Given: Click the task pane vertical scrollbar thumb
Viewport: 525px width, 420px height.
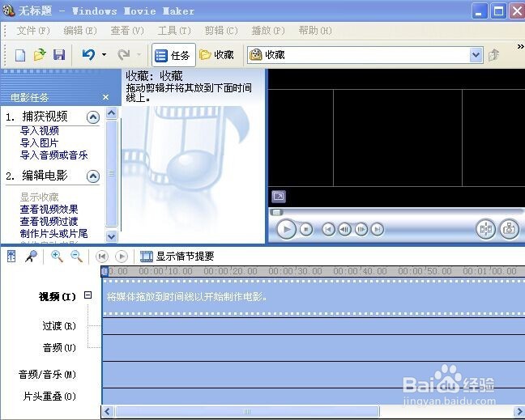Looking at the screenshot, I should coord(112,173).
